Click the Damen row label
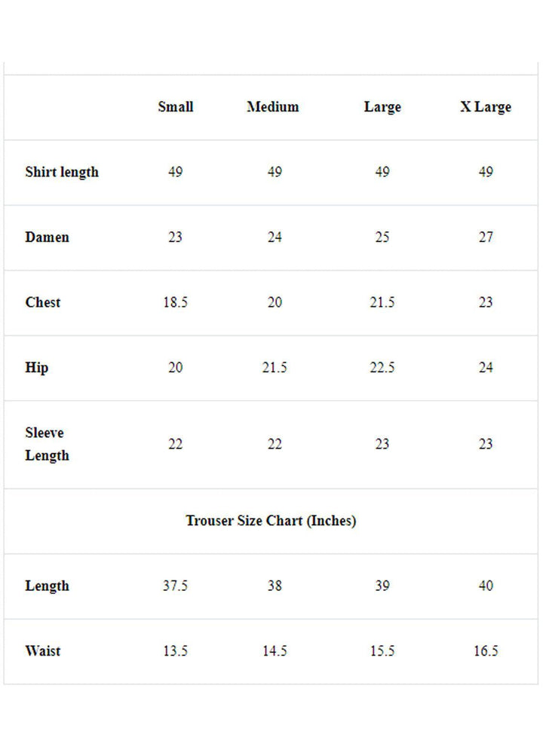Image resolution: width=543 pixels, height=756 pixels. 47,237
